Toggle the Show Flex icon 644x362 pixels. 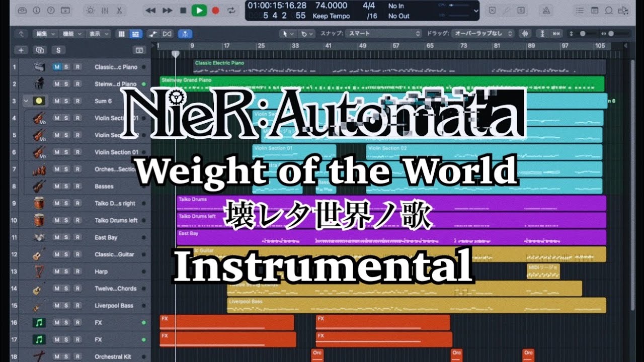[168, 34]
